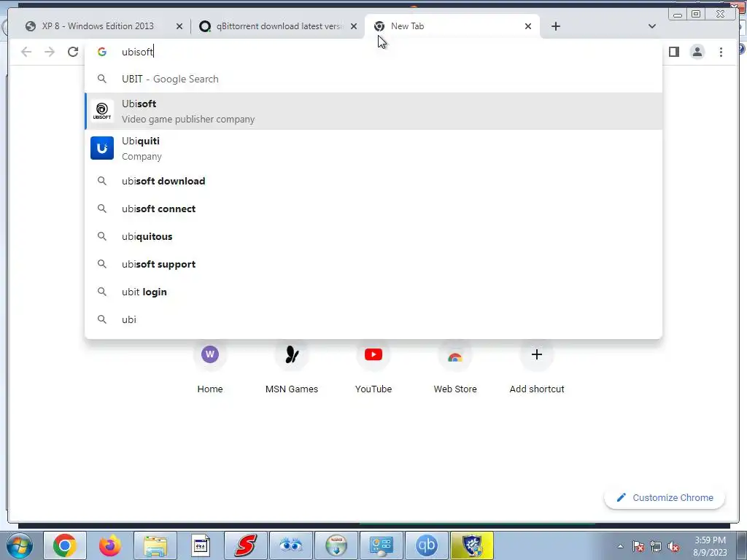Screen dimensions: 747x560
Task: Click the search icon beside ubit login
Action: (x=102, y=292)
